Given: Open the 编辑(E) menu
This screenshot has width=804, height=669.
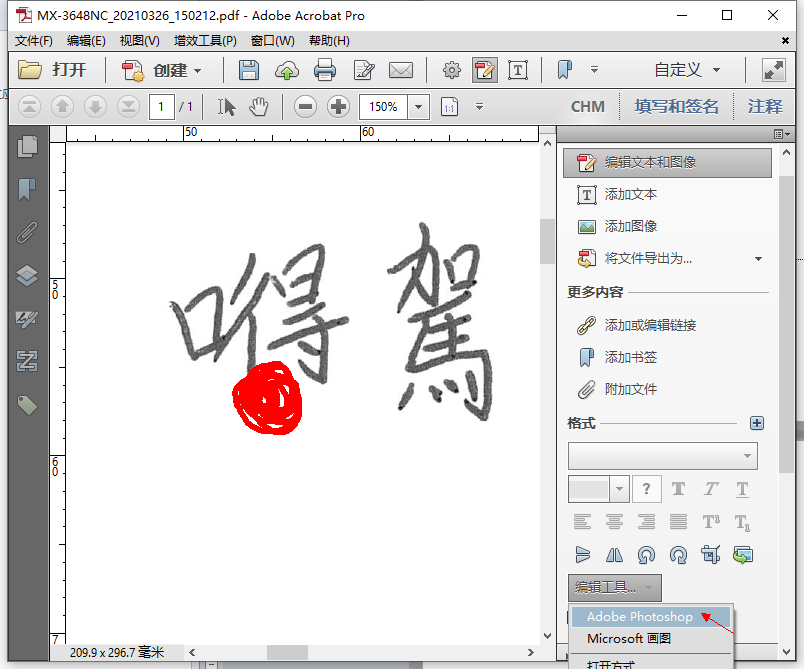Looking at the screenshot, I should pos(86,40).
